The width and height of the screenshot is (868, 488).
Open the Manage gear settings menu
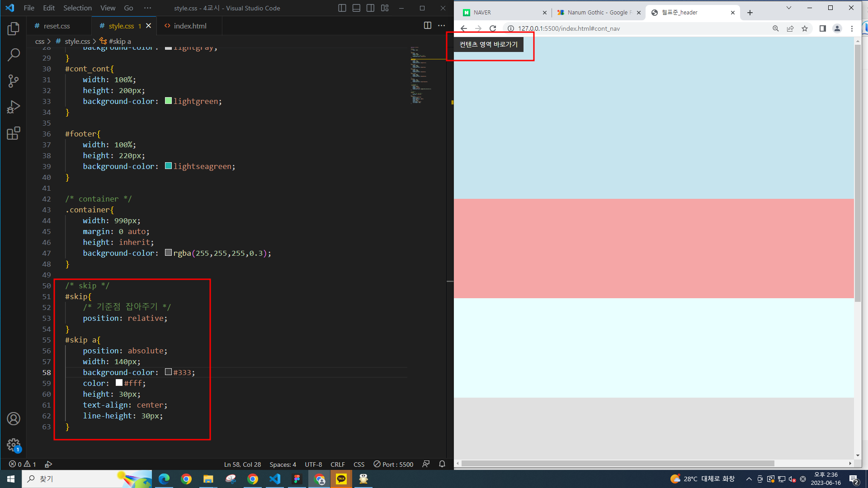(14, 445)
